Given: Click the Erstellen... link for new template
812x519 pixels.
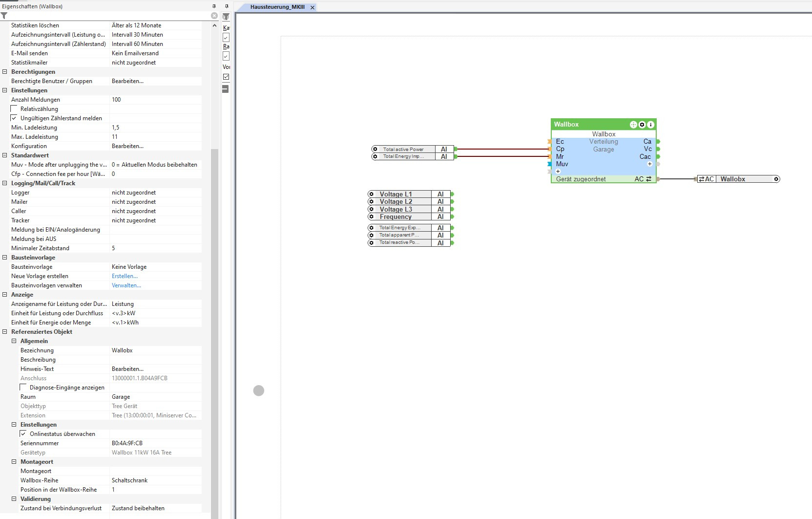Looking at the screenshot, I should [x=125, y=276].
